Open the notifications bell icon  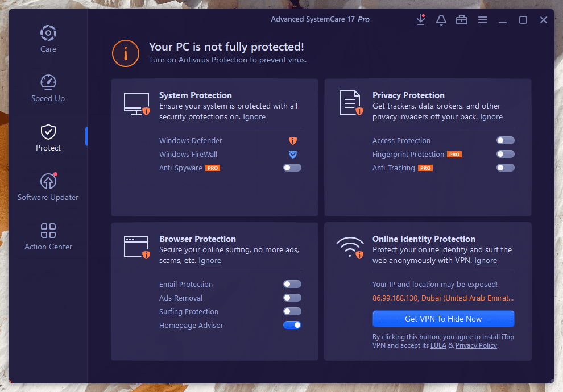point(441,20)
